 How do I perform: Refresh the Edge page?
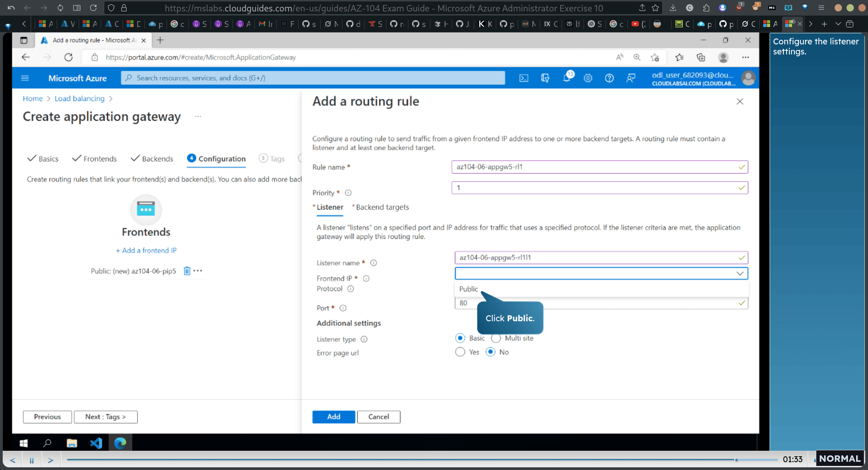69,57
